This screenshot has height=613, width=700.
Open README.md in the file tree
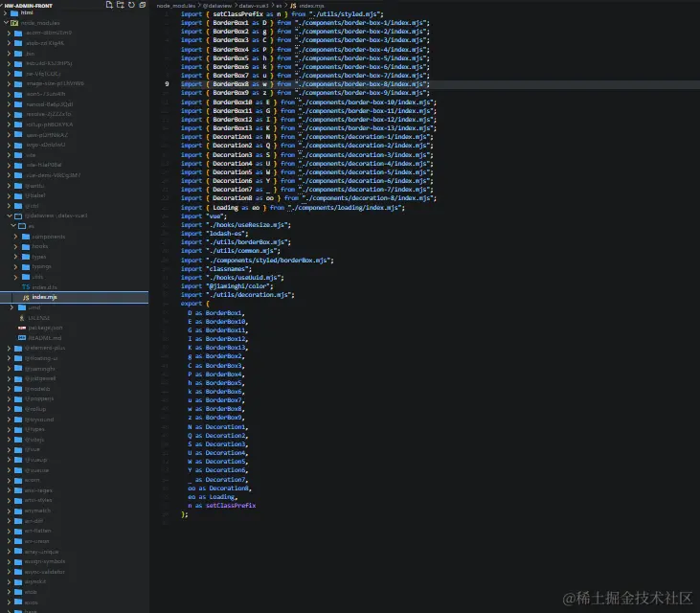(x=74, y=338)
